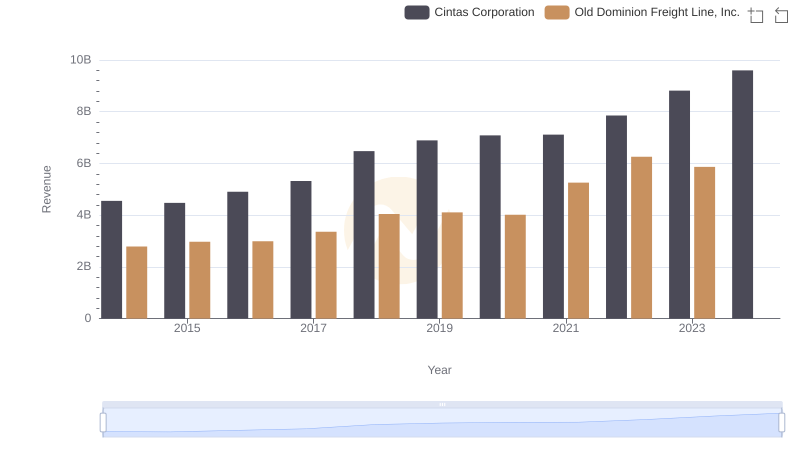
Task: Click the Cintas bar for 2019
Action: pyautogui.click(x=427, y=229)
